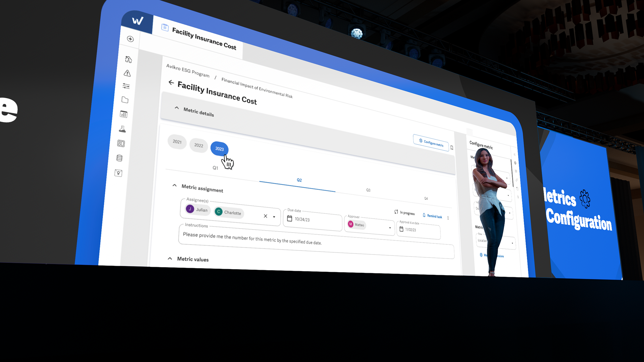Click the plus create icon
The width and height of the screenshot is (644, 362).
tap(130, 39)
